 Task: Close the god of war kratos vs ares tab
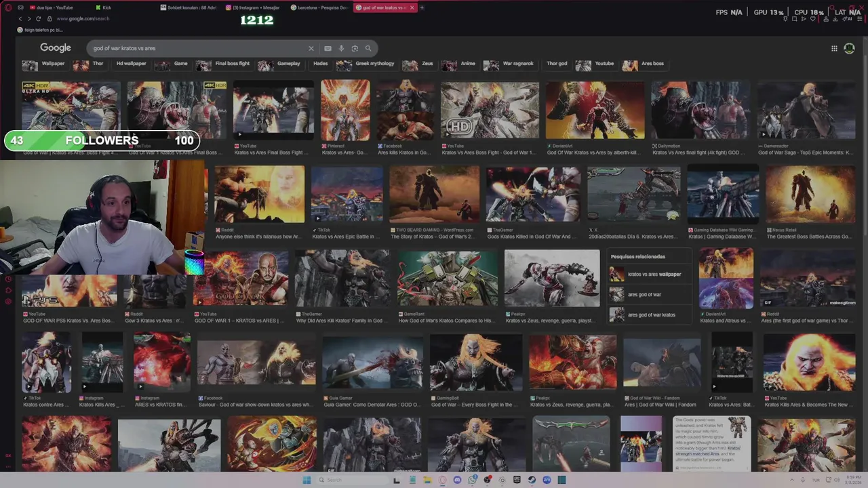[411, 7]
